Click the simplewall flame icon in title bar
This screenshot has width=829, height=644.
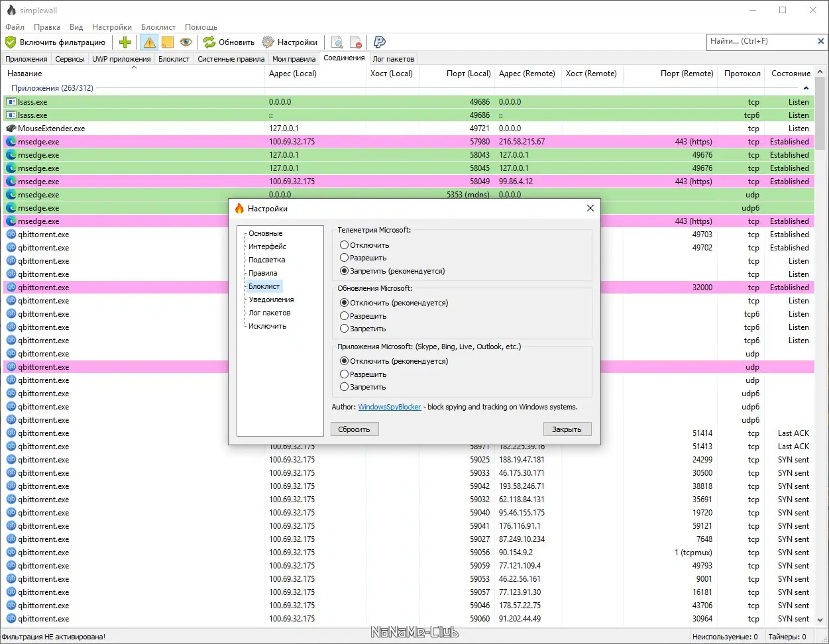tap(11, 10)
